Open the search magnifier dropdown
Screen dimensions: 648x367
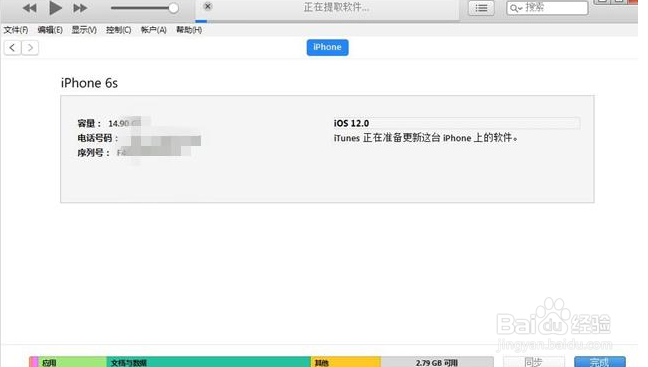pyautogui.click(x=516, y=8)
